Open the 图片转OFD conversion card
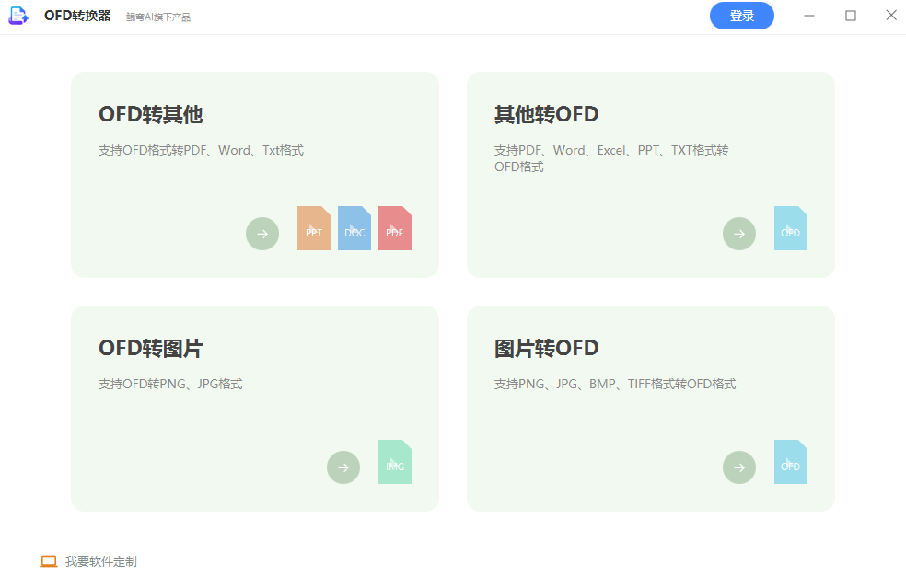Screen dimensions: 906x588 pos(650,408)
